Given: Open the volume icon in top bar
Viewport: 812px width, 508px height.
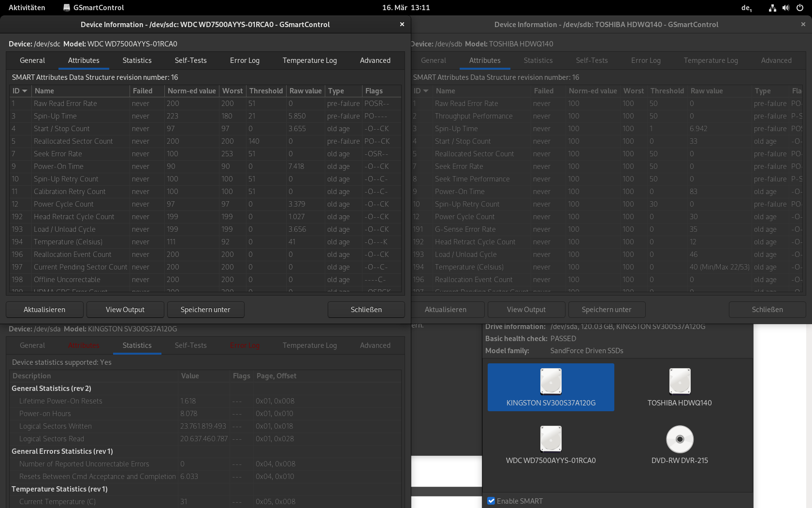Looking at the screenshot, I should pos(786,8).
